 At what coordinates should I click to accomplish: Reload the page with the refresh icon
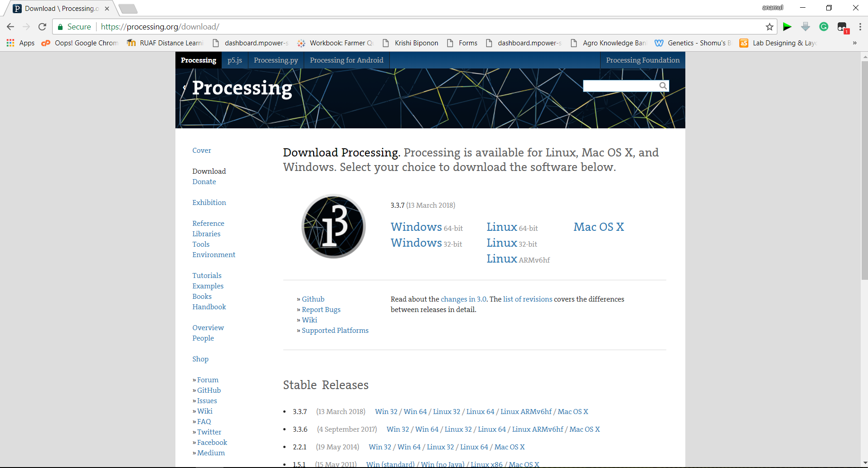coord(42,27)
